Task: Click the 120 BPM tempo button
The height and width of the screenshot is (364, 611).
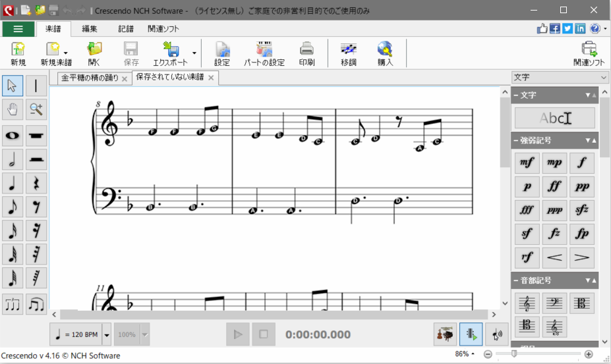Action: pos(76,334)
